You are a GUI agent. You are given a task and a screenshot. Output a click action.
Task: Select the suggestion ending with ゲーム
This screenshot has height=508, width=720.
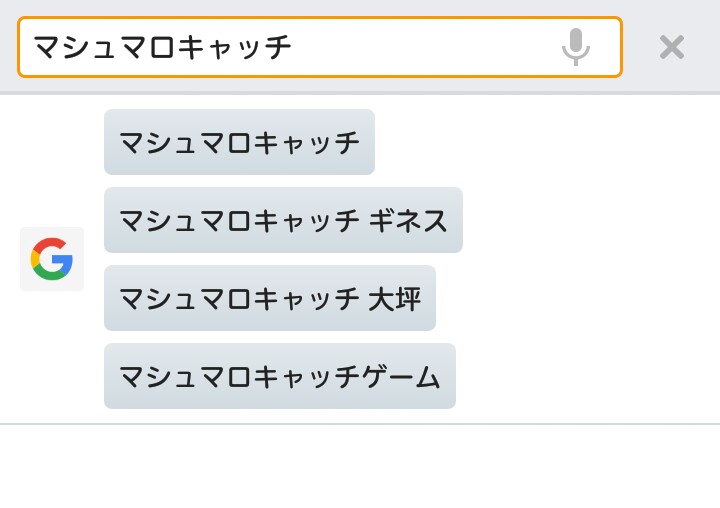pos(279,376)
